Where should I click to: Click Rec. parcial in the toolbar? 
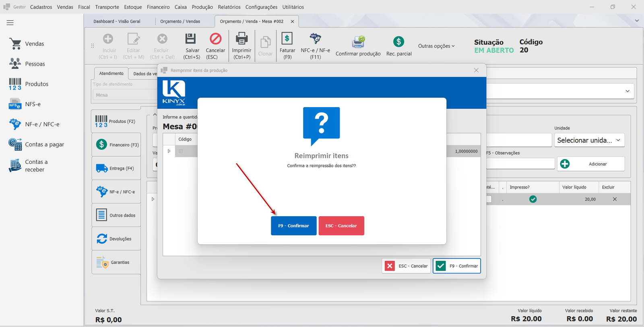coord(399,46)
